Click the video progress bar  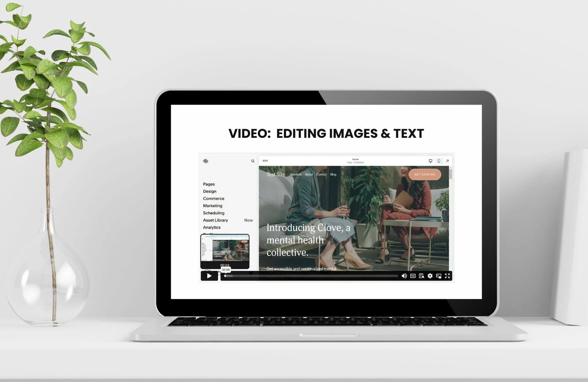click(312, 276)
